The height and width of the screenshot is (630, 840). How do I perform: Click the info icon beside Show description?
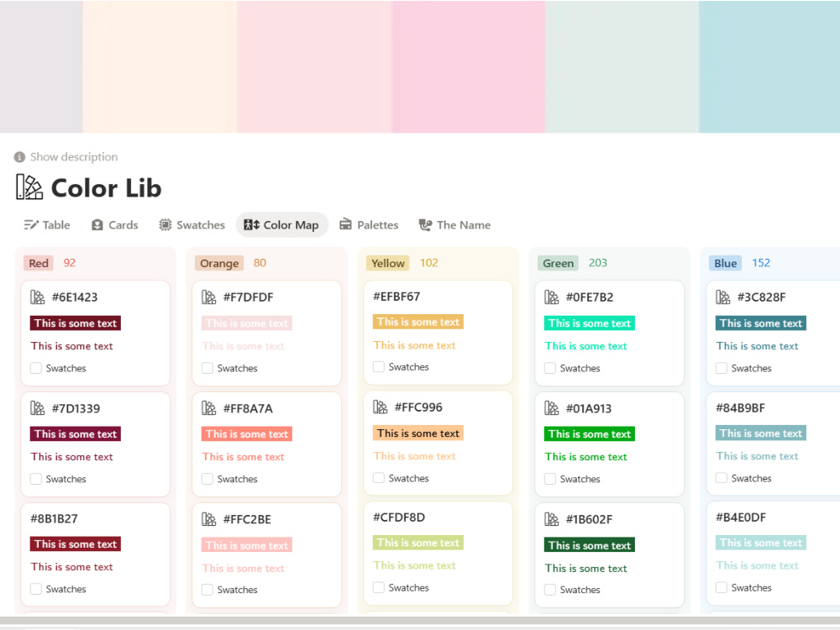pos(20,157)
